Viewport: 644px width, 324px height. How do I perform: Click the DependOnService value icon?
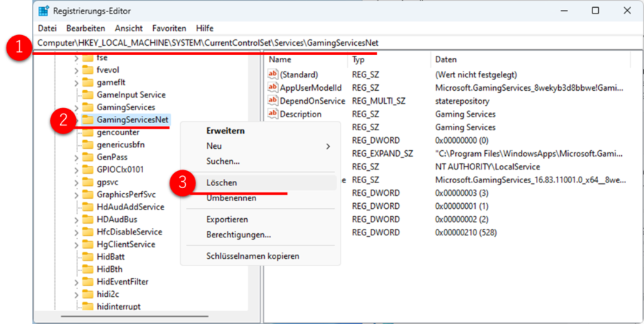[x=273, y=101]
